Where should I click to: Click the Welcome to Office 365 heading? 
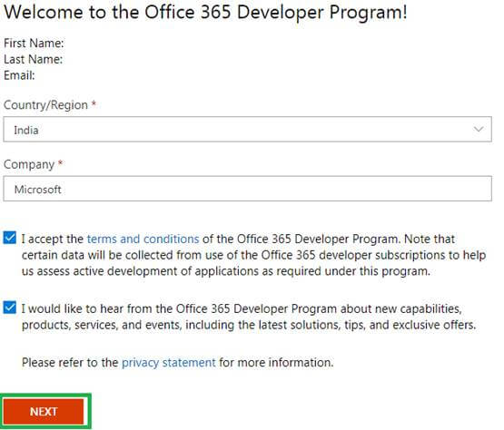coord(205,12)
